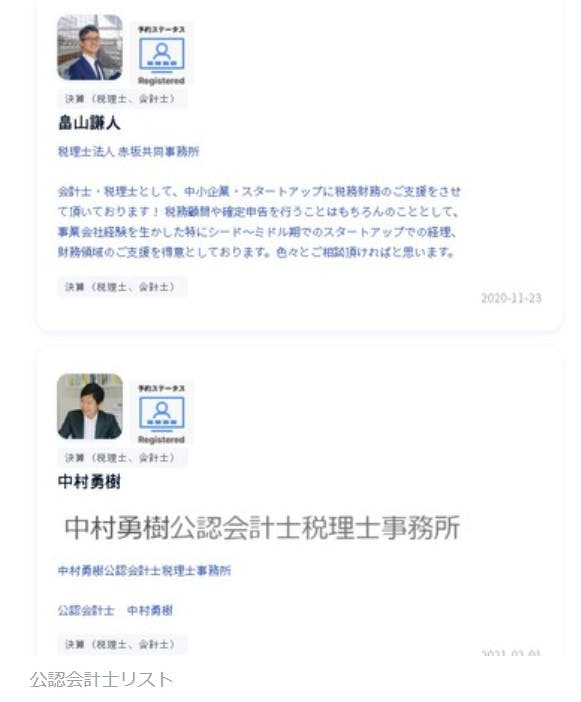
Task: Select 決算 tag above 中村勇樹 name
Action: pos(122,458)
